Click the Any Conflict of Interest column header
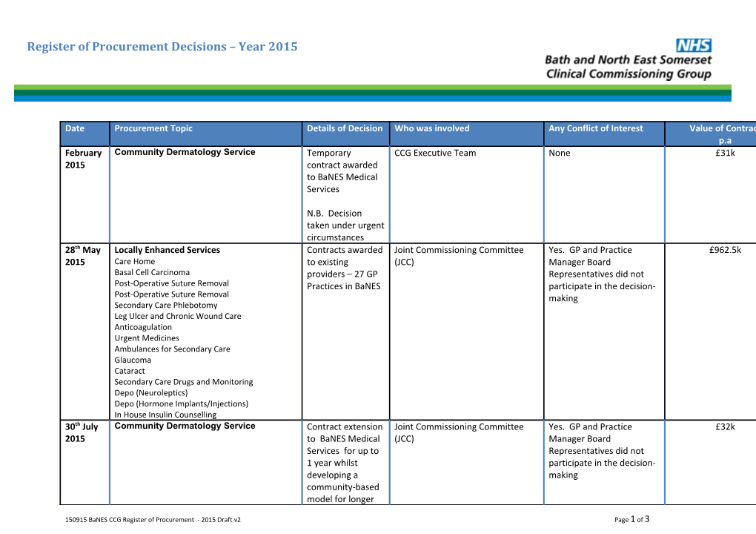 pos(595,128)
